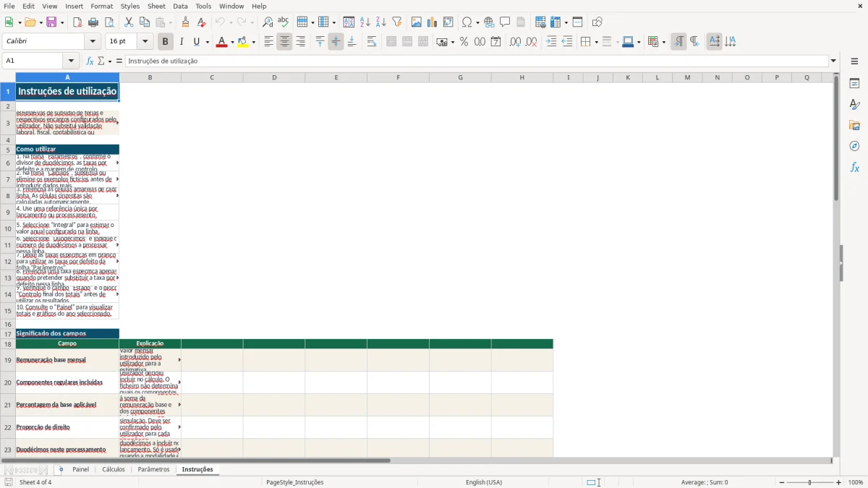
Task: Click Add Decimal Place icon
Action: tap(516, 42)
